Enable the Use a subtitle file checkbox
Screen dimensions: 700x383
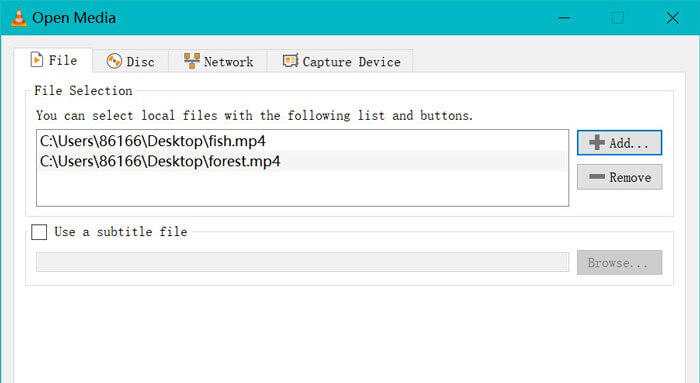point(39,232)
